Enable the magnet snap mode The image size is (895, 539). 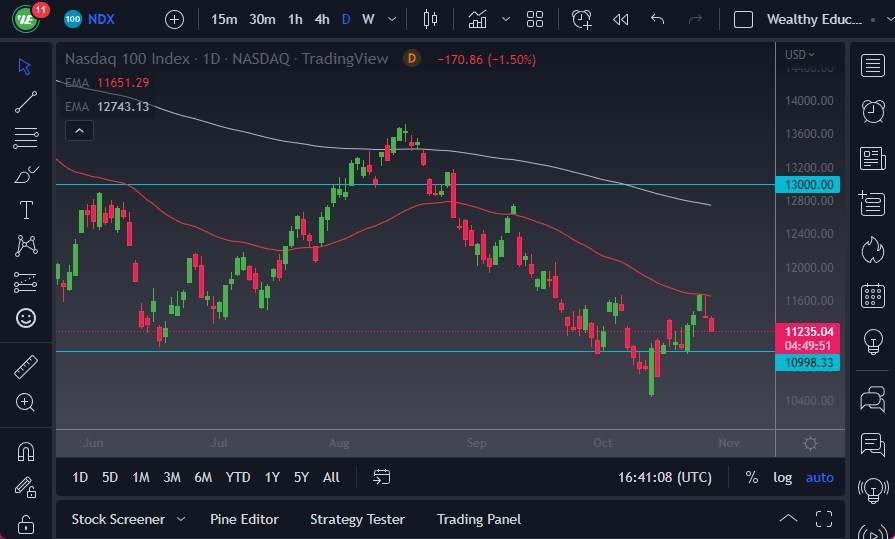pos(26,452)
